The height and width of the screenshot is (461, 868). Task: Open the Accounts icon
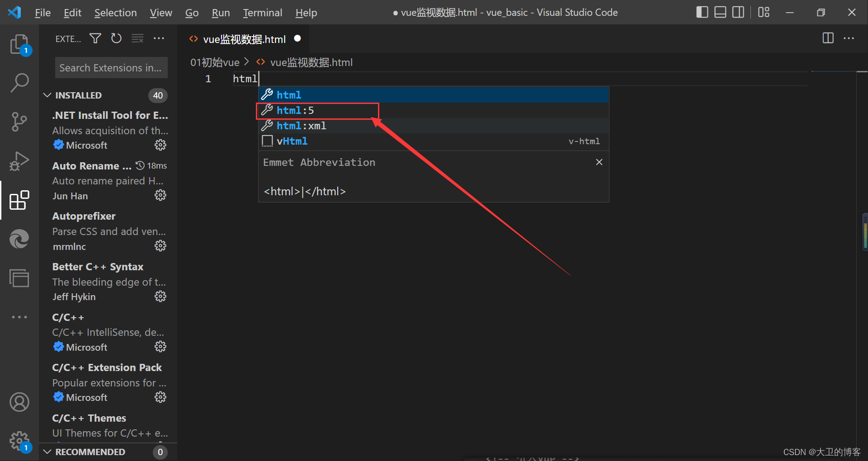pyautogui.click(x=19, y=402)
